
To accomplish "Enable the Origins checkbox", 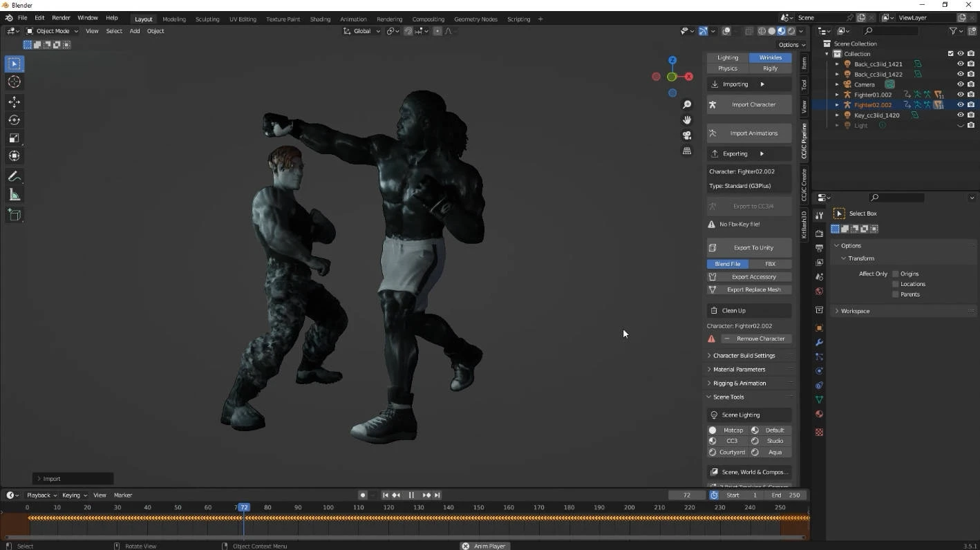I will pos(896,274).
